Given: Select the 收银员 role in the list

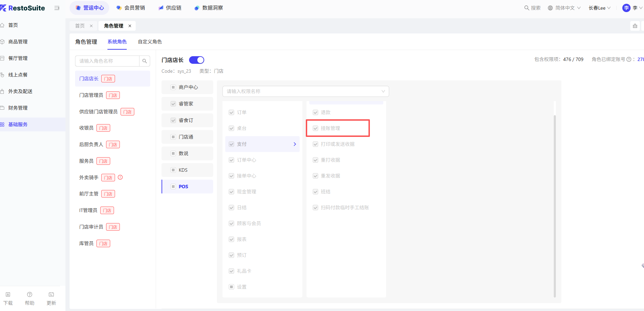Looking at the screenshot, I should pyautogui.click(x=86, y=128).
